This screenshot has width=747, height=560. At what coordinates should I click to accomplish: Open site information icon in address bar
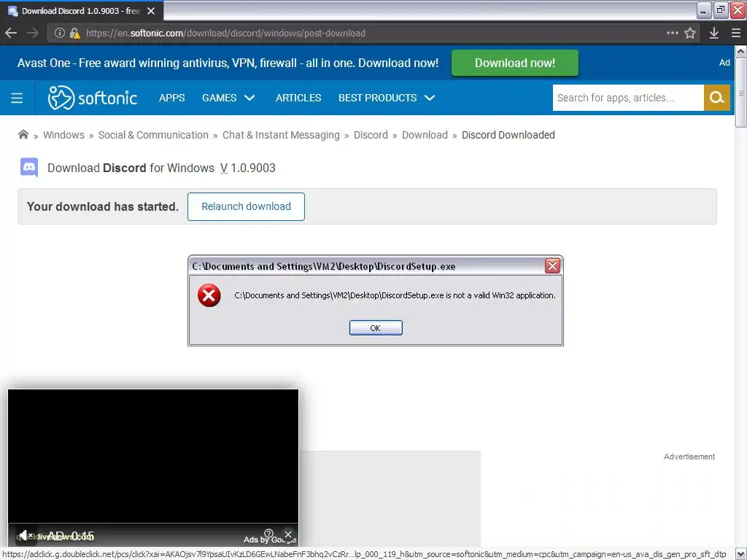[x=60, y=33]
